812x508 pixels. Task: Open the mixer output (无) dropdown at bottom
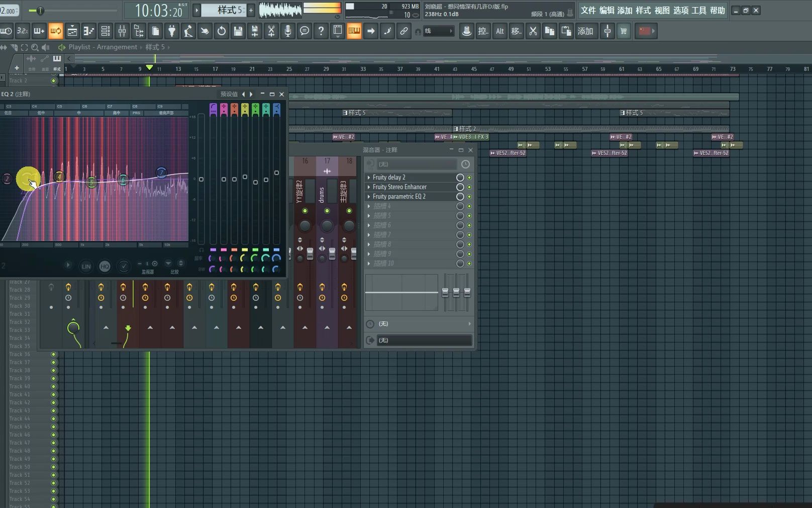(425, 341)
